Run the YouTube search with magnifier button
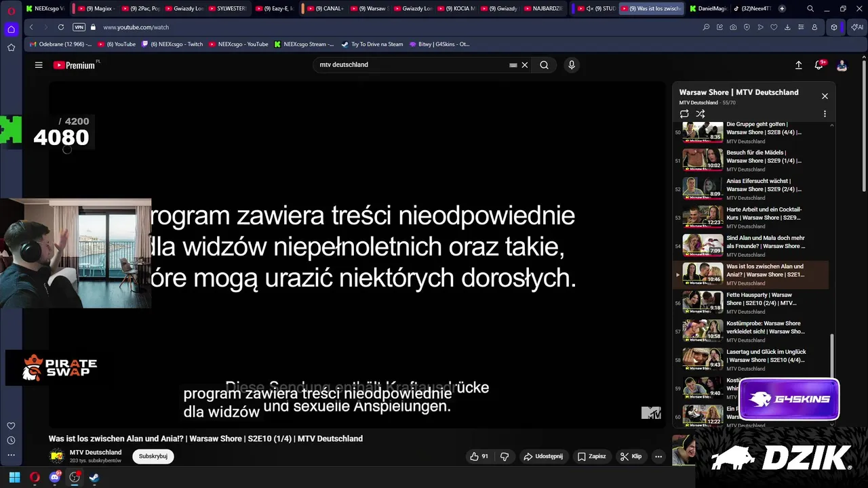The width and height of the screenshot is (868, 488). tap(544, 65)
